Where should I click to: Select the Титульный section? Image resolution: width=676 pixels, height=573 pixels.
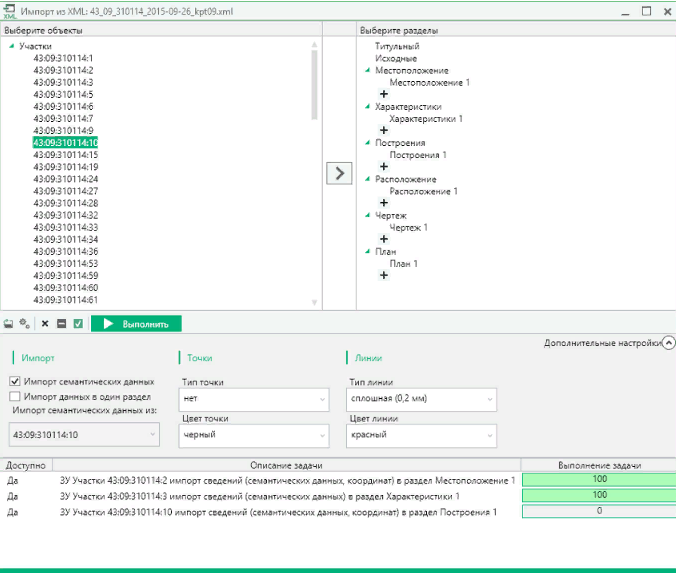(x=397, y=46)
